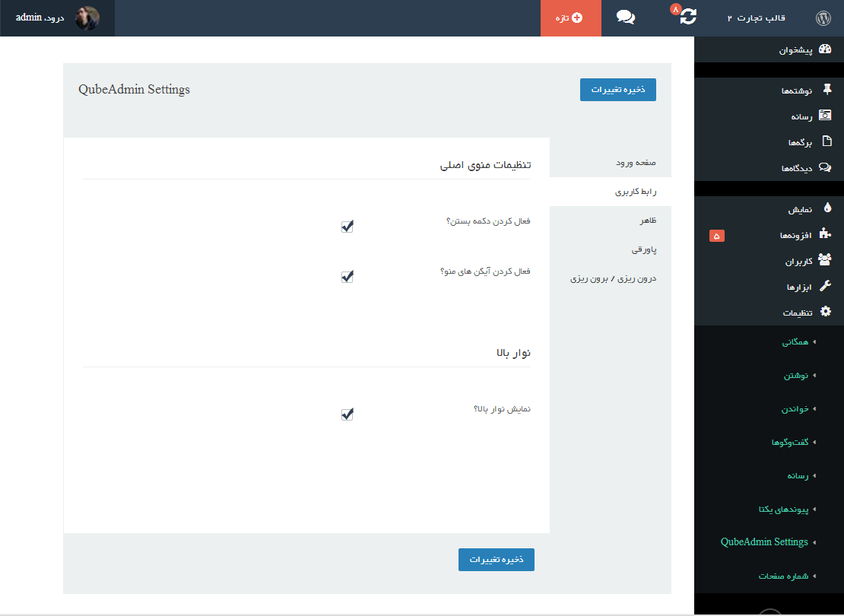Click the Users group icon
Screen dimensions: 844x616
click(x=825, y=260)
